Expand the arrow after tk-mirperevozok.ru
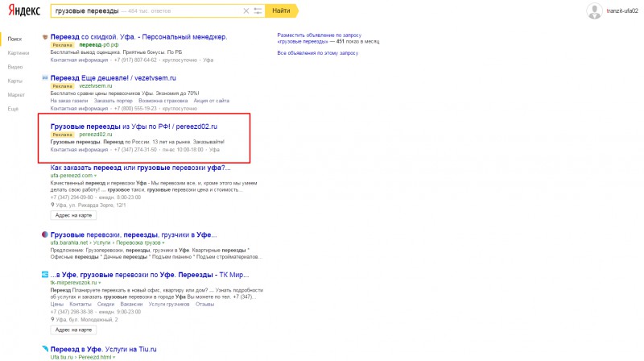Image resolution: width=644 pixels, height=361 pixels. tap(99, 283)
